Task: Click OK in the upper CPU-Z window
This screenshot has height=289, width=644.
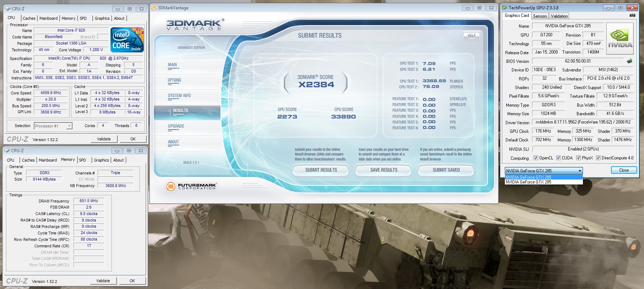Action: point(133,139)
